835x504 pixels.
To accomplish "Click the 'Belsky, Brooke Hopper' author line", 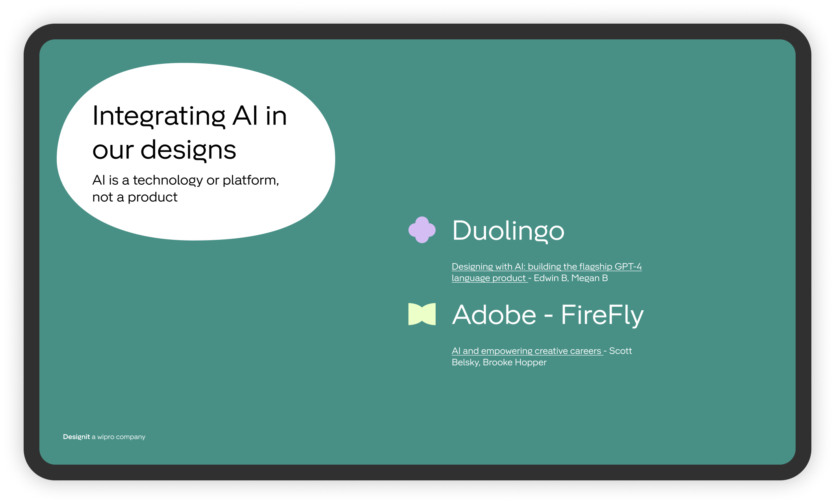I will [499, 362].
